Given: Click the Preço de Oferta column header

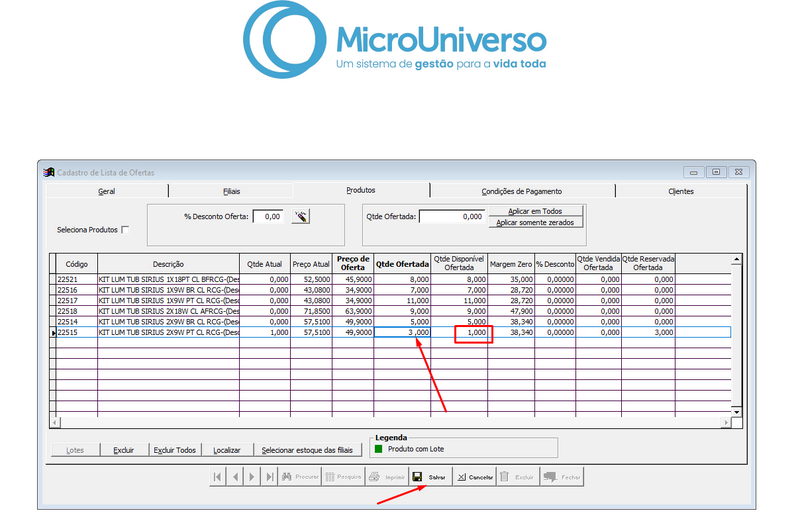Looking at the screenshot, I should (x=353, y=263).
